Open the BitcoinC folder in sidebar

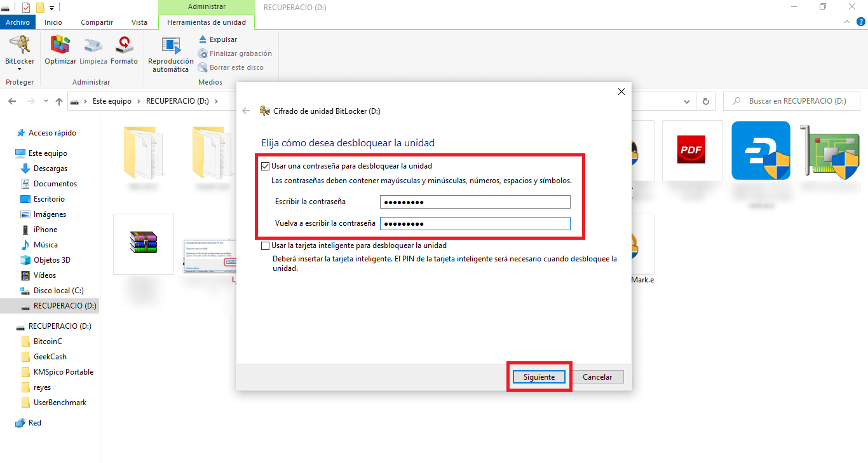[x=48, y=342]
